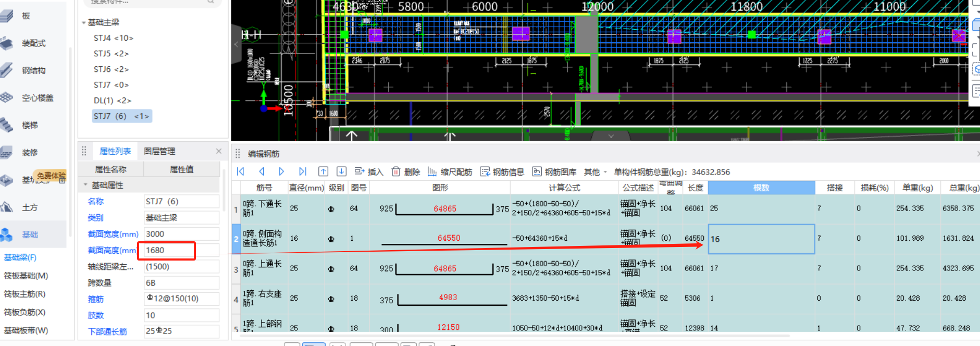Open the 装配式 component category
Viewport: 980px width, 346px height.
(33, 43)
